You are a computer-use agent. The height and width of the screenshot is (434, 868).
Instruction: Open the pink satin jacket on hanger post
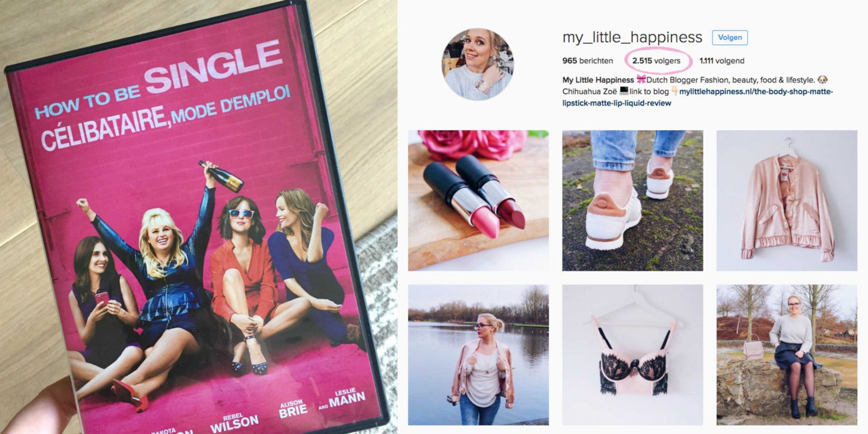pyautogui.click(x=787, y=200)
